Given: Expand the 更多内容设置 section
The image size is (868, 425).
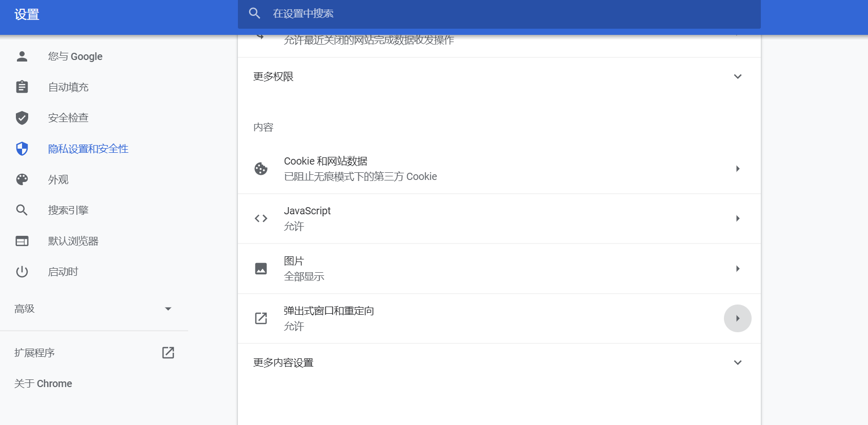Looking at the screenshot, I should (737, 362).
